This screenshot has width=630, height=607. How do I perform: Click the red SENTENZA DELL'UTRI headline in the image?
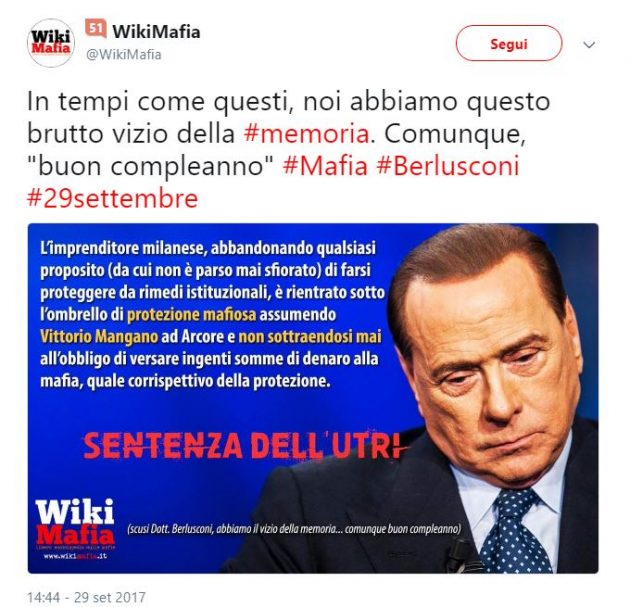pyautogui.click(x=242, y=445)
